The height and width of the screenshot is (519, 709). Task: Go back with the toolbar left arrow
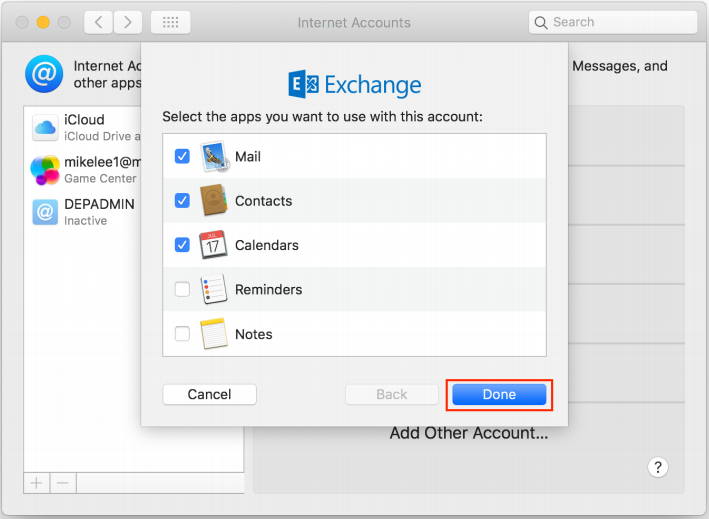(99, 22)
